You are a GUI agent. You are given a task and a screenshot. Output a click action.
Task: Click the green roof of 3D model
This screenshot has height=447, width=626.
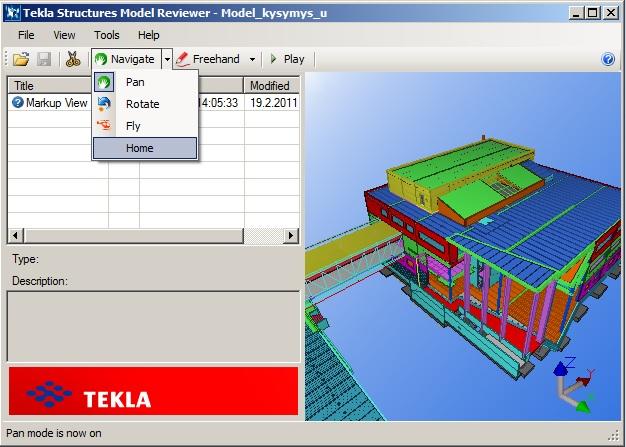coord(459,162)
